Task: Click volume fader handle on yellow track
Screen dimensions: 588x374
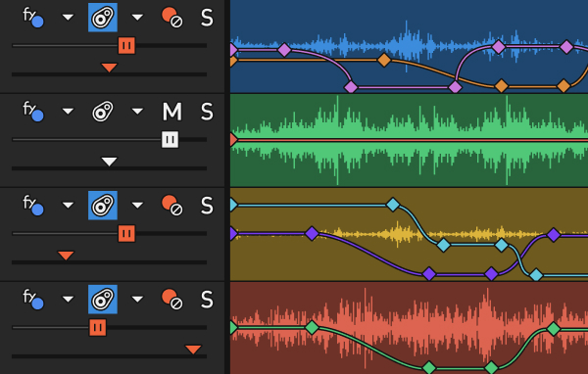Action: point(126,234)
